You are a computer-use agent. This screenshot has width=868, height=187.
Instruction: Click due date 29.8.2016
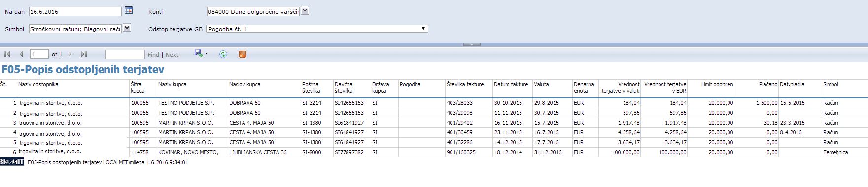coord(546,103)
